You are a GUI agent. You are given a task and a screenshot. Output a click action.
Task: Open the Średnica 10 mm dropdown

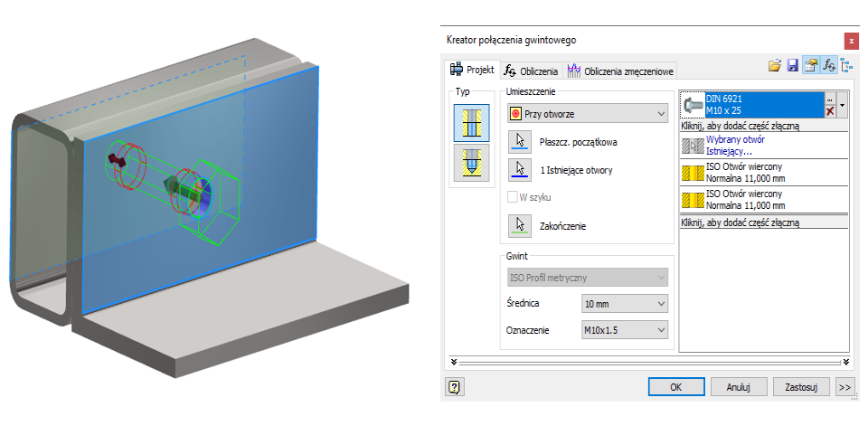625,304
